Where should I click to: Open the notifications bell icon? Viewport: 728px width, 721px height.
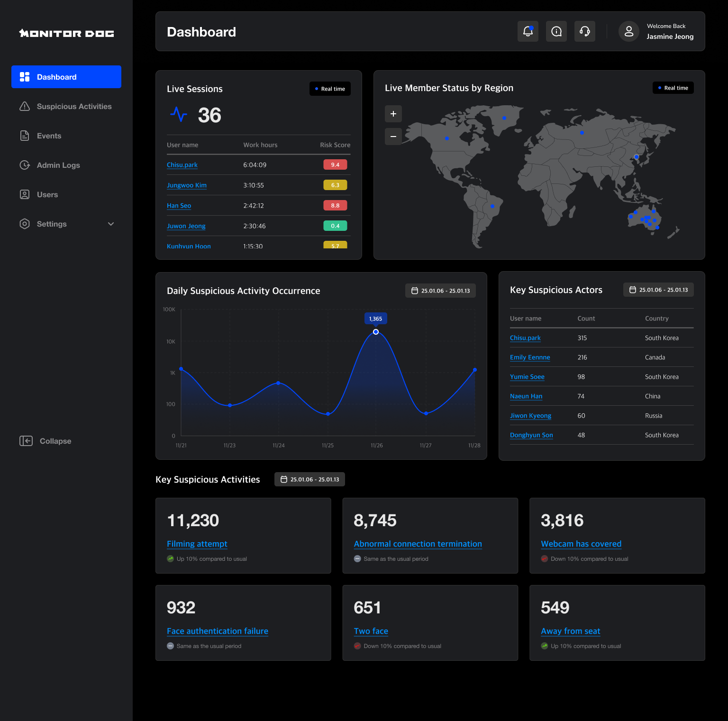[528, 31]
